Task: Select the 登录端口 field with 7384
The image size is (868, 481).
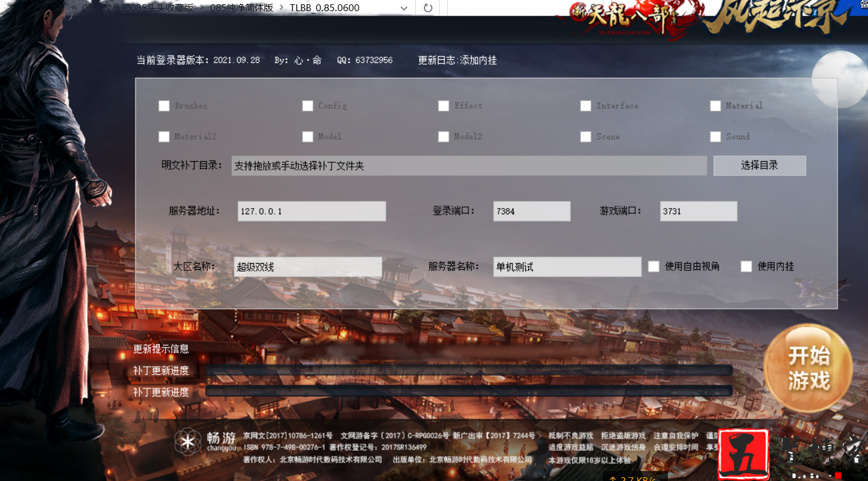Action: (532, 211)
